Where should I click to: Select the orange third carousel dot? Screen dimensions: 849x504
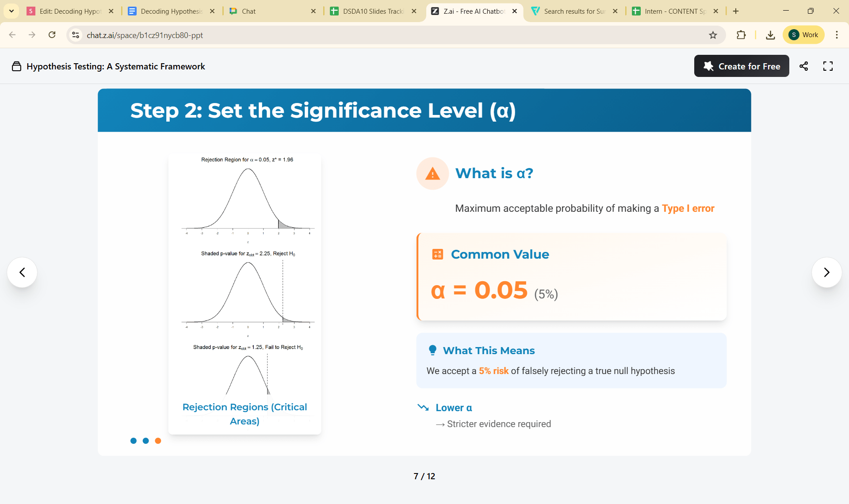(158, 441)
